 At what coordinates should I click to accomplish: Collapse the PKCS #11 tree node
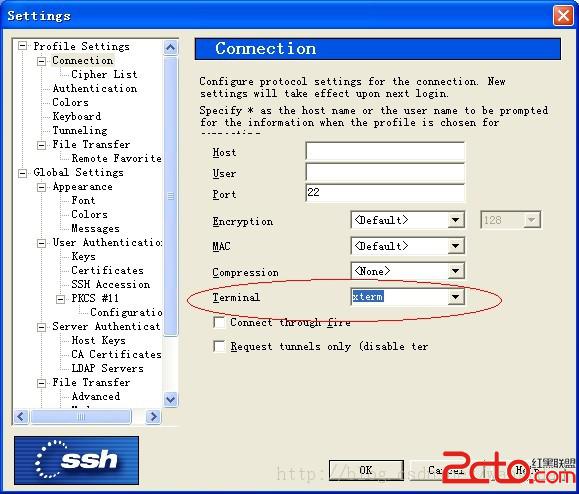pos(61,299)
